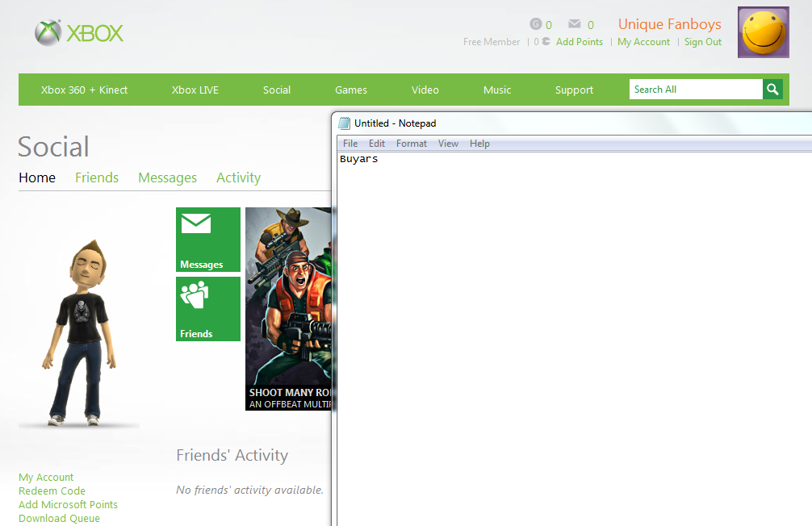812x526 pixels.
Task: Click the Gamerscore G icon
Action: click(535, 24)
